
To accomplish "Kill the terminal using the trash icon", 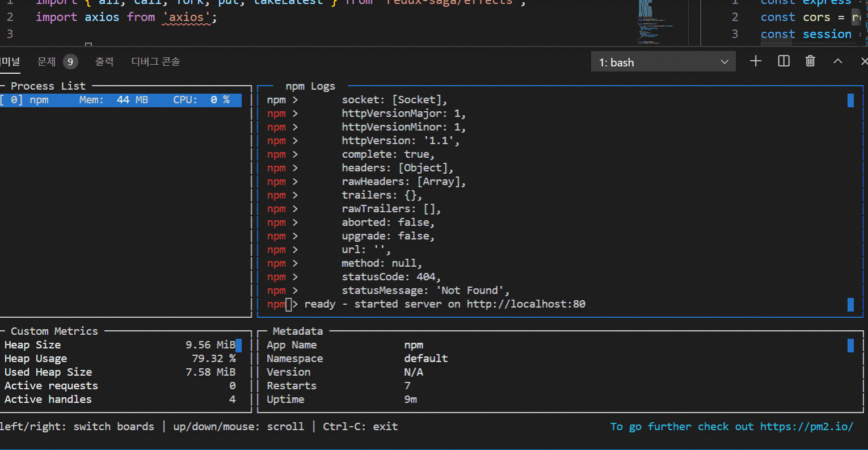I will [x=810, y=61].
